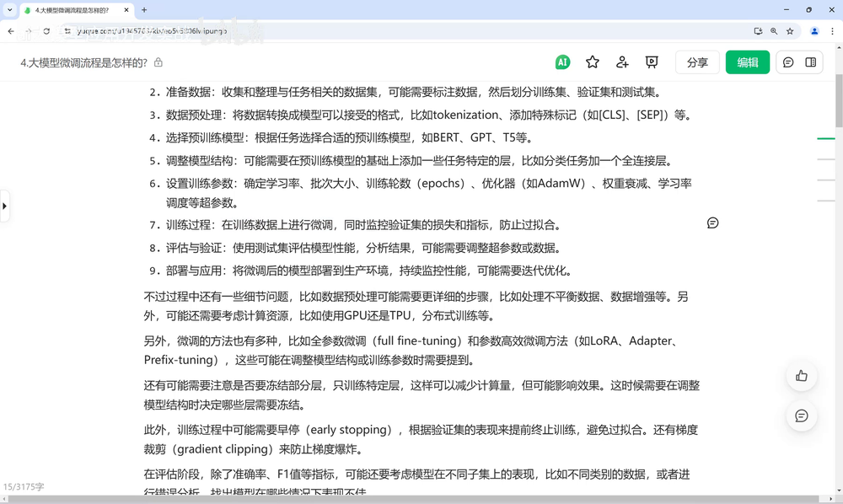Open the tab search dropdown arrow
The height and width of the screenshot is (504, 843).
[x=9, y=9]
